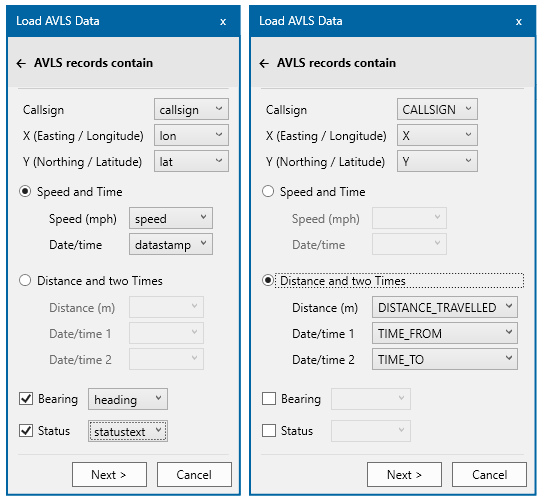Image resolution: width=544 pixels, height=502 pixels.
Task: Close the right Load AVLS Data dialog
Action: [x=519, y=22]
